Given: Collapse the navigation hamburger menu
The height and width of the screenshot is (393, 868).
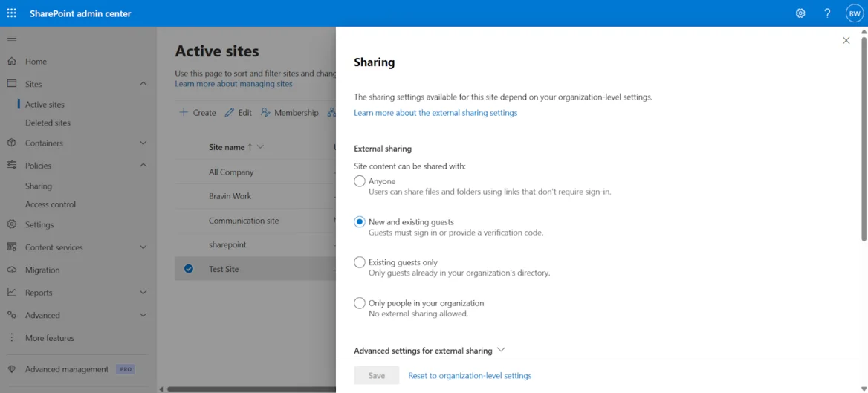Looking at the screenshot, I should (12, 38).
